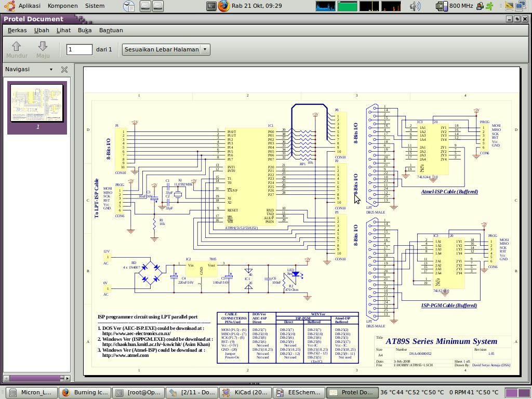The width and height of the screenshot is (532, 399).
Task: Click the blue CPU monitor graph
Action: click(325, 6)
